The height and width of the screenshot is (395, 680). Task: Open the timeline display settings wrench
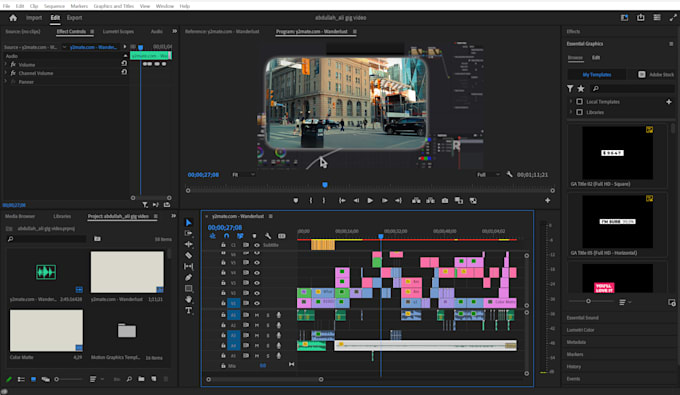(x=268, y=236)
